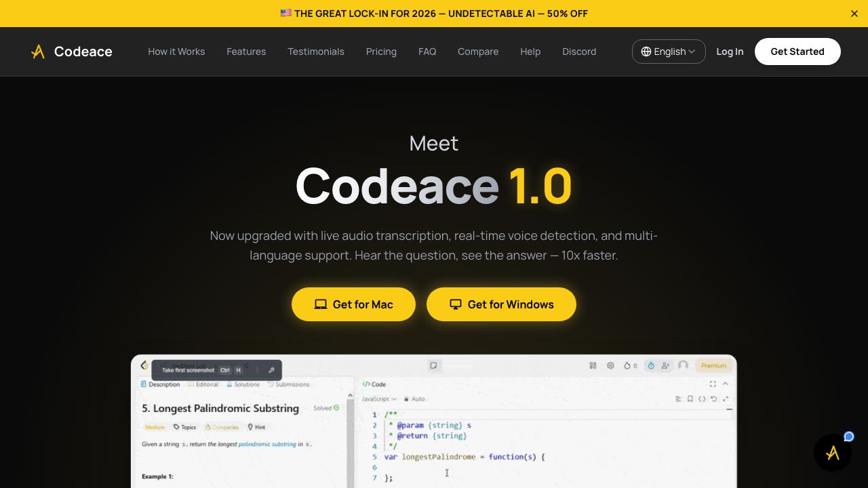This screenshot has width=868, height=488.
Task: Click the Topics tag in demo
Action: [184, 427]
